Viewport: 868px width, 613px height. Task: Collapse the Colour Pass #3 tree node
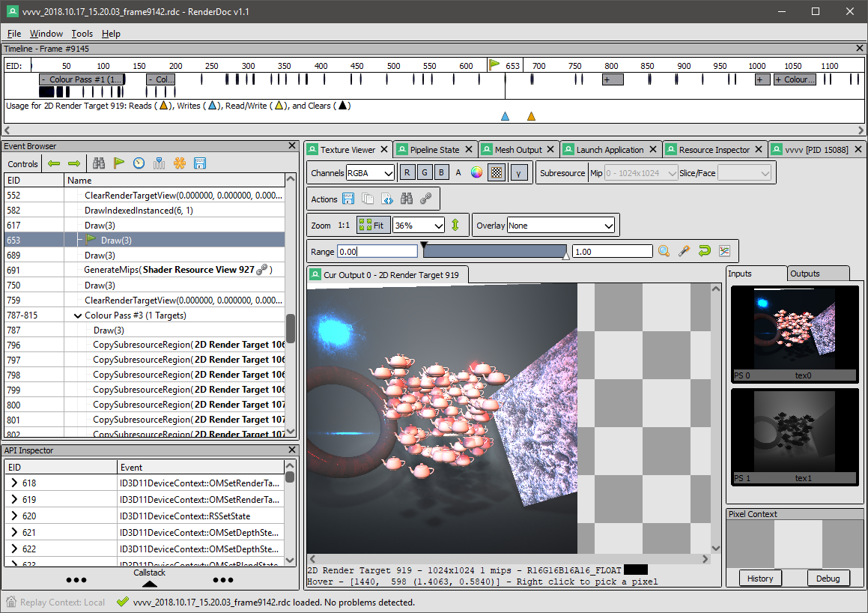77,315
